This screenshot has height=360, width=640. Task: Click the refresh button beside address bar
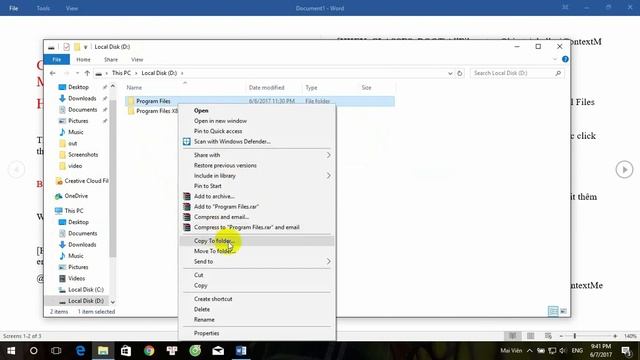tap(460, 73)
